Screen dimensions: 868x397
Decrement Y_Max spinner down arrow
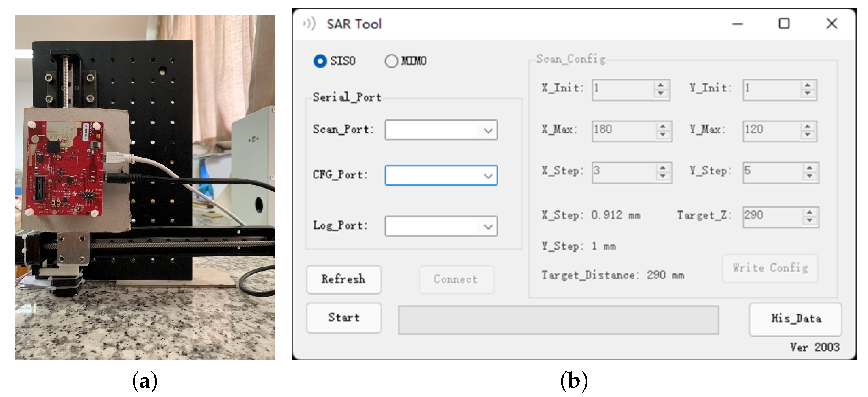point(807,135)
